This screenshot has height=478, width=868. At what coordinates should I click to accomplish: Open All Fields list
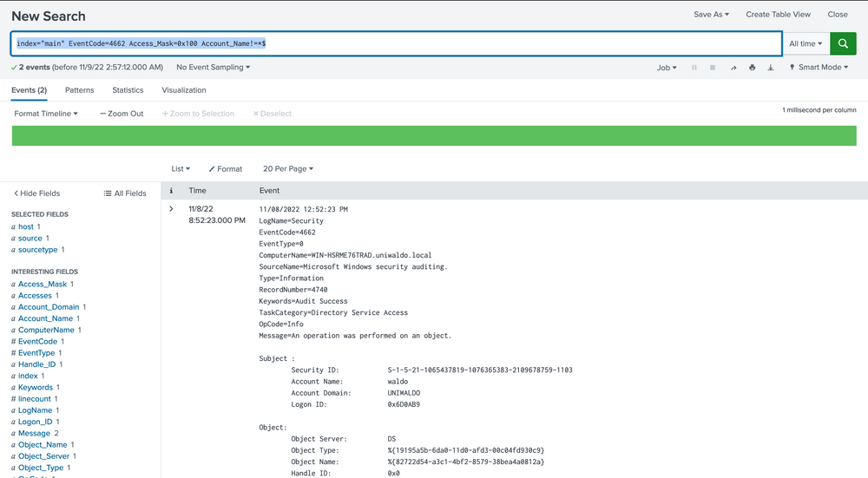click(125, 193)
